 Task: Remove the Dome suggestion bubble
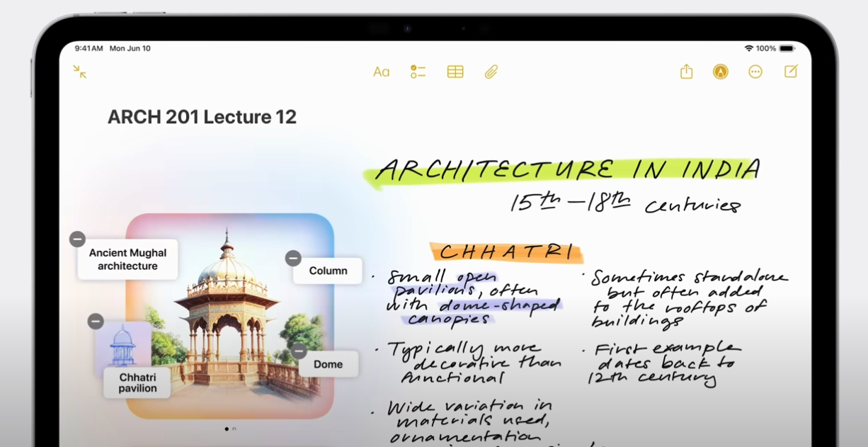[299, 351]
